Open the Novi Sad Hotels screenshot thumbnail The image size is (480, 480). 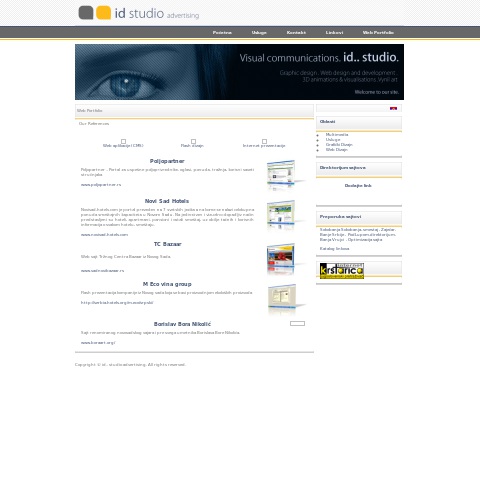click(285, 215)
